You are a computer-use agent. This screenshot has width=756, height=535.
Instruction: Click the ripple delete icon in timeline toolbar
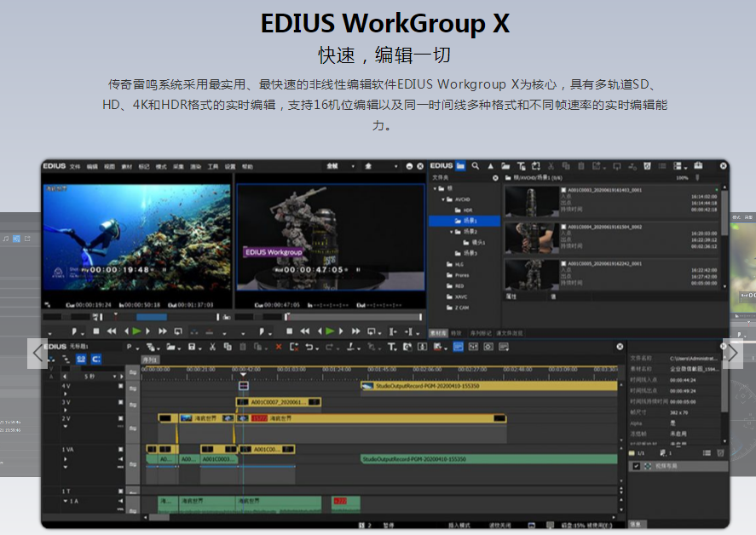pyautogui.click(x=294, y=347)
